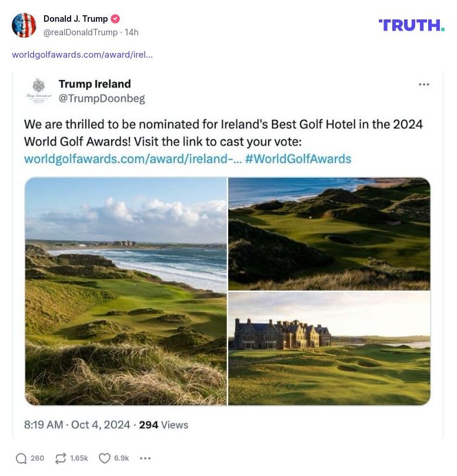Open Donald J. Trump's profile avatar
457x476 pixels.
[24, 25]
